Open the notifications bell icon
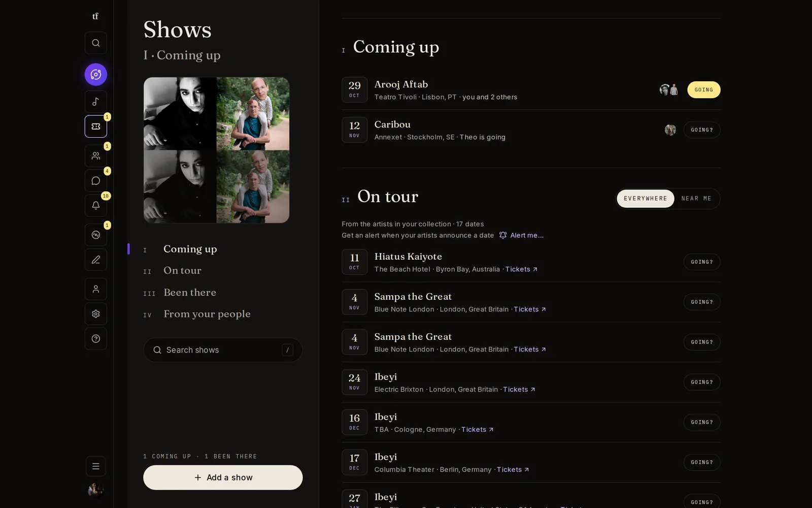The height and width of the screenshot is (508, 812). point(95,205)
